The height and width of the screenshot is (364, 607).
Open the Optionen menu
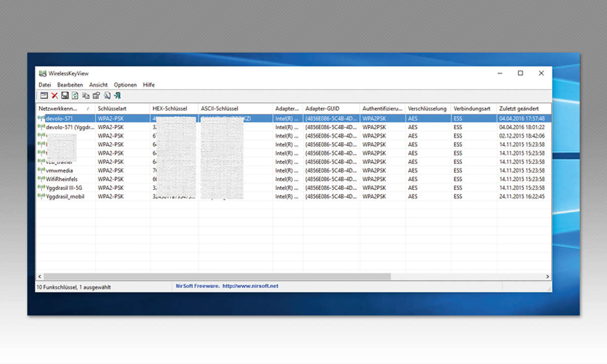(x=125, y=85)
